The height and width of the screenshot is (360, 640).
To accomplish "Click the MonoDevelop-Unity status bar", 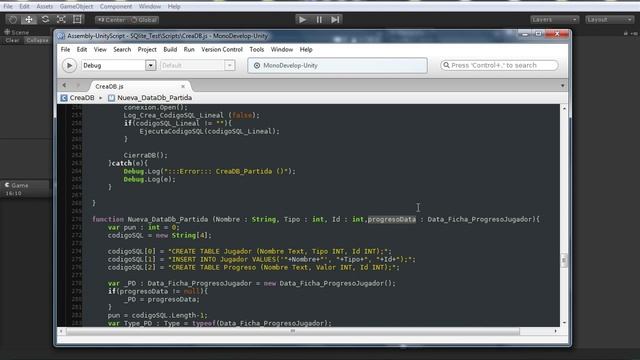I will (x=338, y=65).
